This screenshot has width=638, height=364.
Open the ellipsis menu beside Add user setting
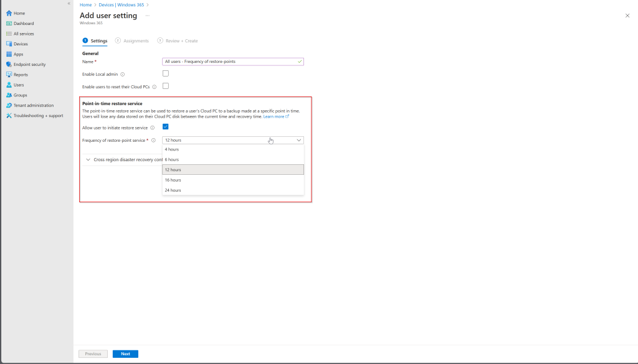(x=147, y=16)
